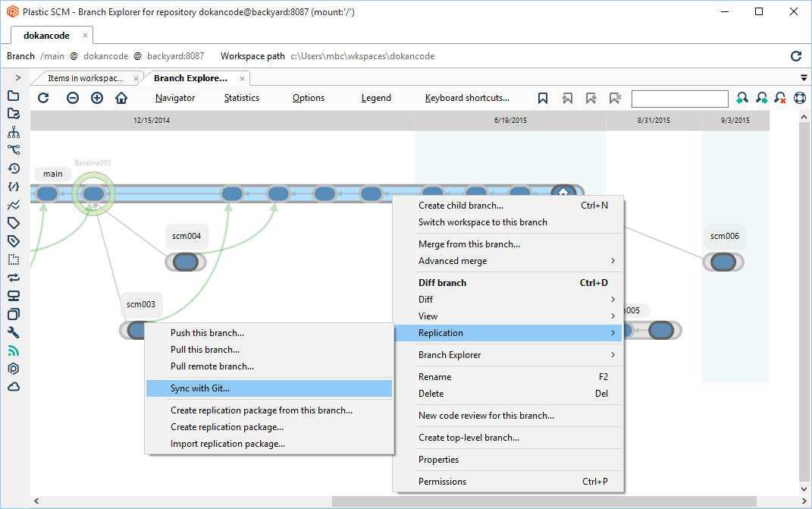Expand the Advanced merge submenu
This screenshot has width=812, height=509.
508,261
